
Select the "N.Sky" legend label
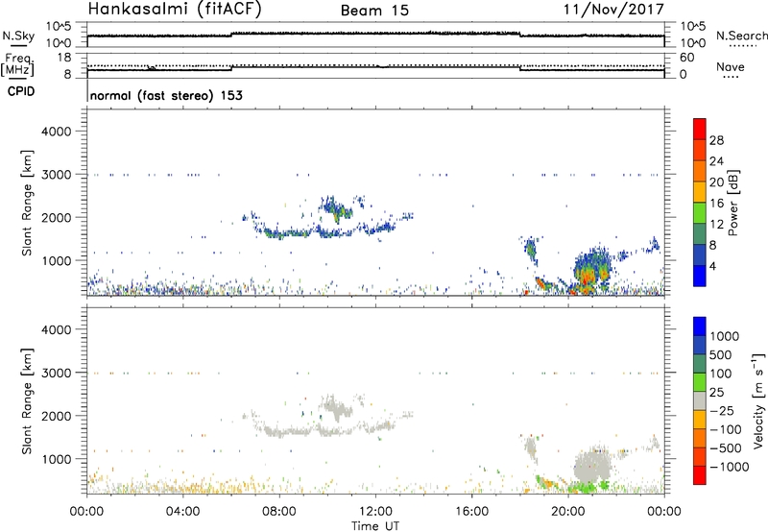pos(18,36)
